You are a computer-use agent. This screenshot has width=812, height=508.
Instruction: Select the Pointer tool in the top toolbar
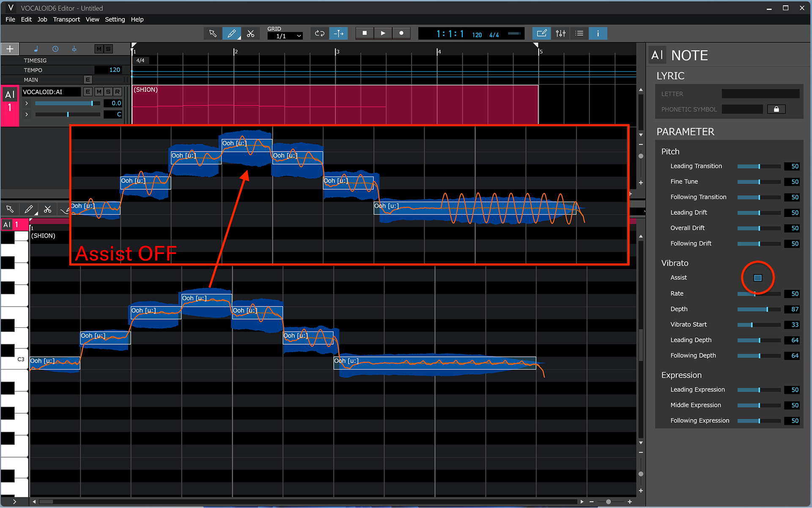212,33
